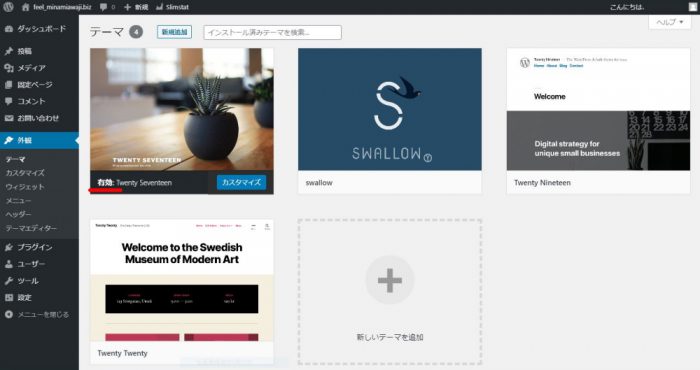The width and height of the screenshot is (700, 370).
Task: Click the 設定 settings icon
Action: (8, 298)
